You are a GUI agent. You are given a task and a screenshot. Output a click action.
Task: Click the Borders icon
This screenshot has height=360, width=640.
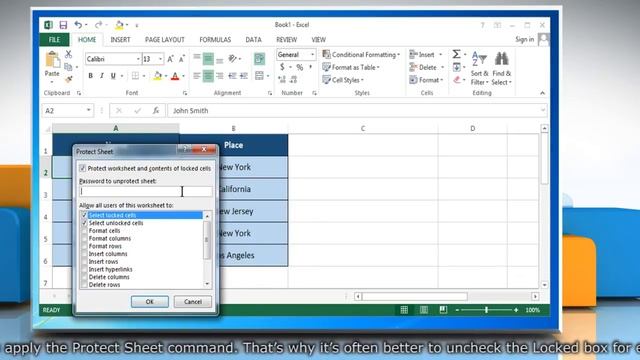point(135,76)
